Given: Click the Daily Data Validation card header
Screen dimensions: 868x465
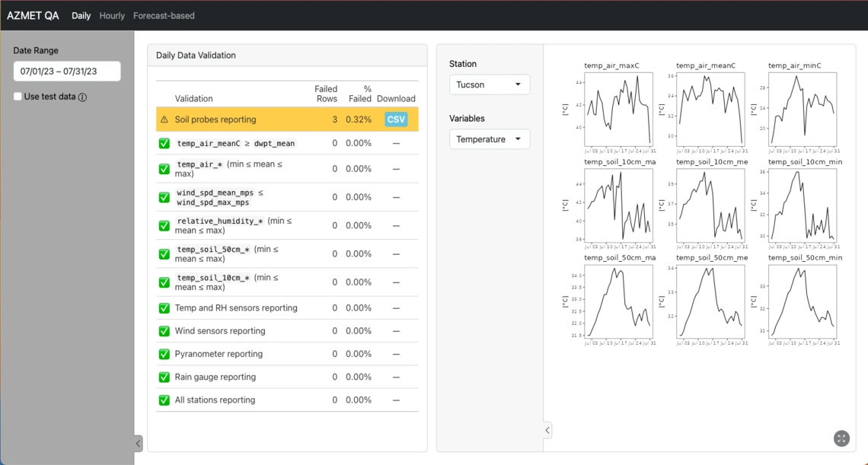Looking at the screenshot, I should [x=287, y=56].
